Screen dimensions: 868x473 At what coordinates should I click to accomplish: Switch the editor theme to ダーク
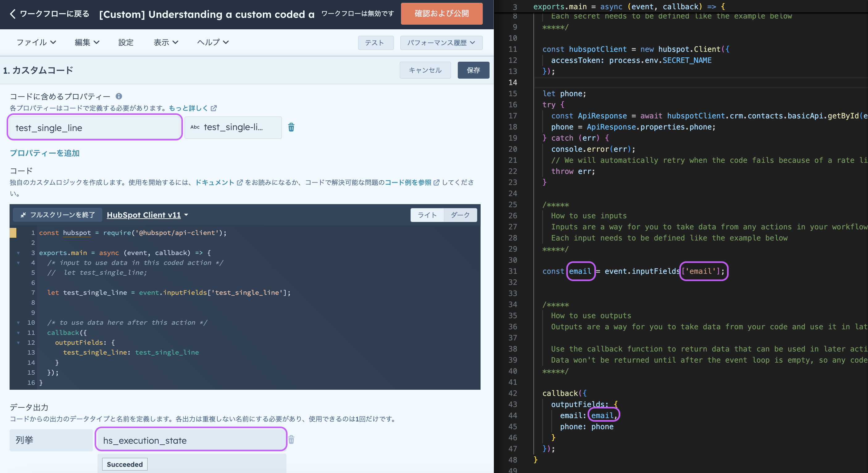pyautogui.click(x=460, y=215)
